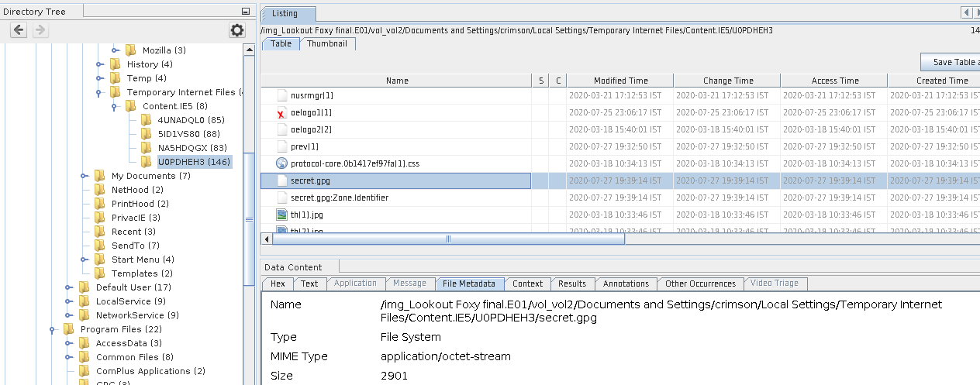980x385 pixels.
Task: Expand the Mozilla folder node
Action: tap(115, 50)
